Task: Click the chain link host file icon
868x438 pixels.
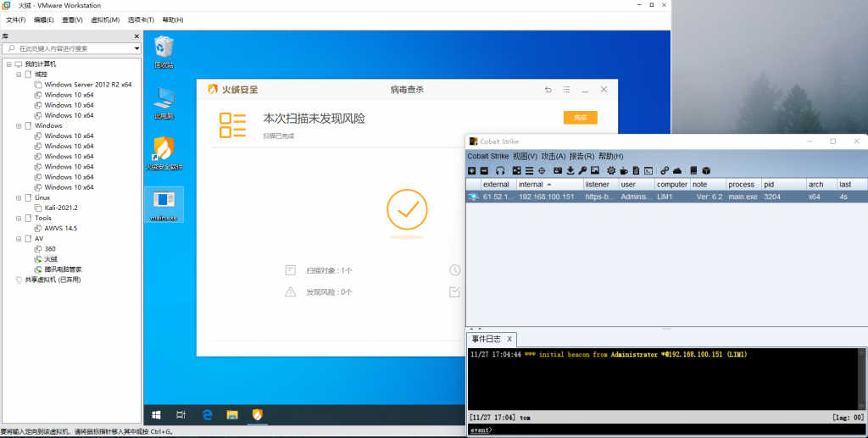Action: click(665, 171)
